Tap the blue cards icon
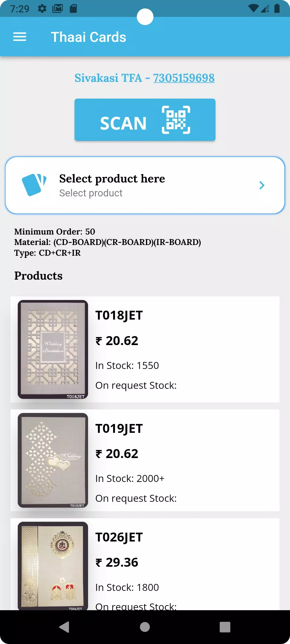Image resolution: width=290 pixels, height=644 pixels. [34, 185]
